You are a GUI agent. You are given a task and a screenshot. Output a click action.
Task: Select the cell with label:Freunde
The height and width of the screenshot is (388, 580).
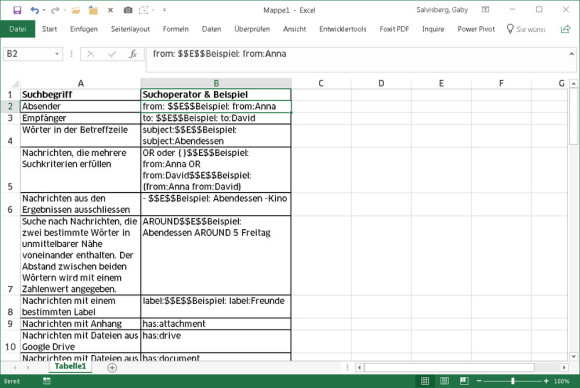(216, 307)
